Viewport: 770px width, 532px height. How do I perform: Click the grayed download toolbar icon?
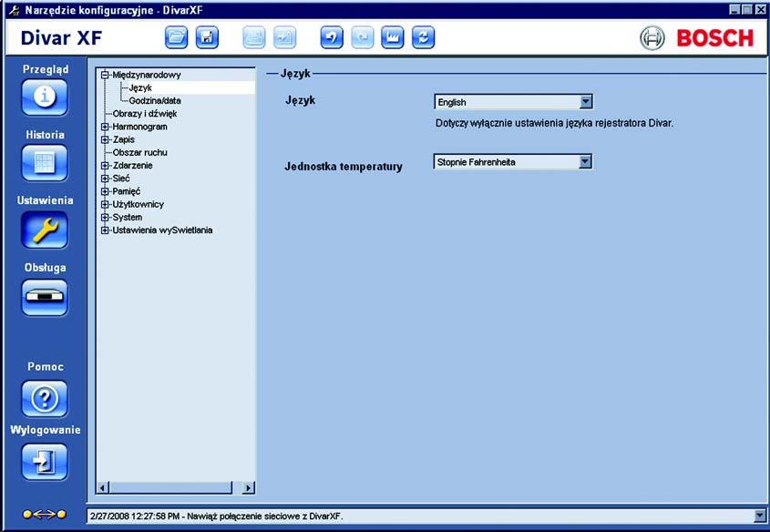click(x=285, y=37)
